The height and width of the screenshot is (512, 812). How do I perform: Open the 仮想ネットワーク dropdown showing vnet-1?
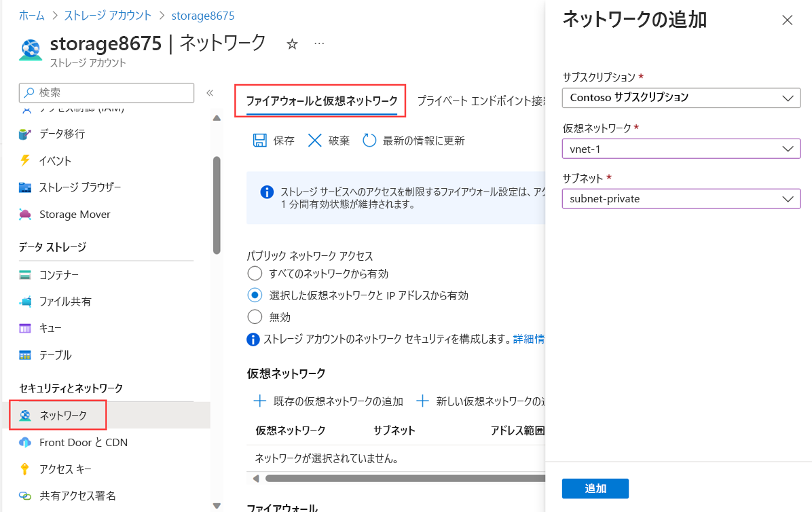[681, 149]
